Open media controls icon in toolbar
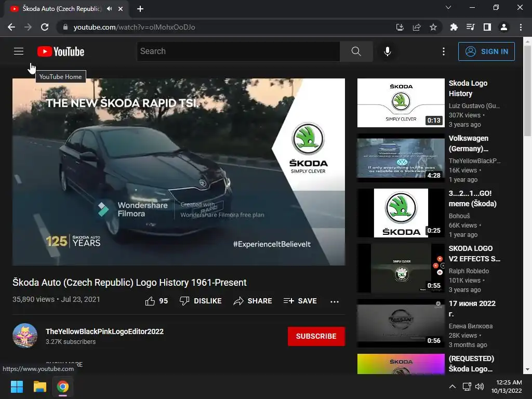The width and height of the screenshot is (532, 399). (470, 27)
